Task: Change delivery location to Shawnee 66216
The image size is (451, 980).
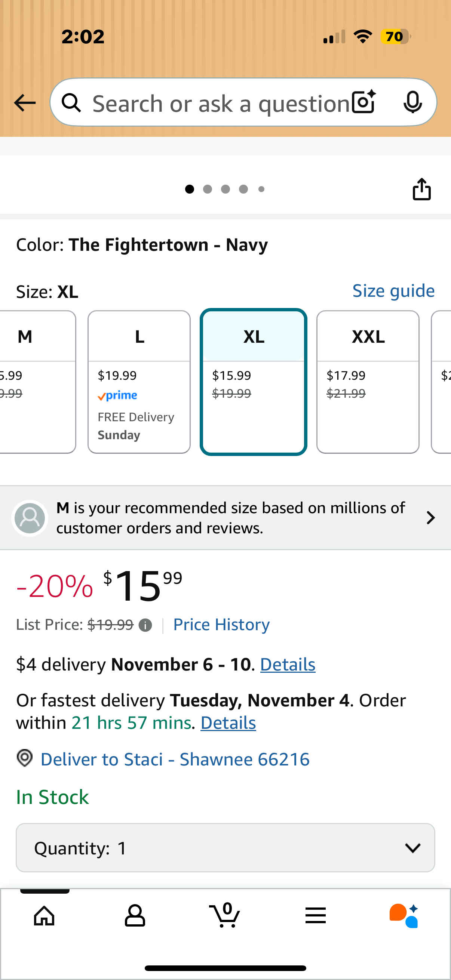Action: pyautogui.click(x=175, y=759)
